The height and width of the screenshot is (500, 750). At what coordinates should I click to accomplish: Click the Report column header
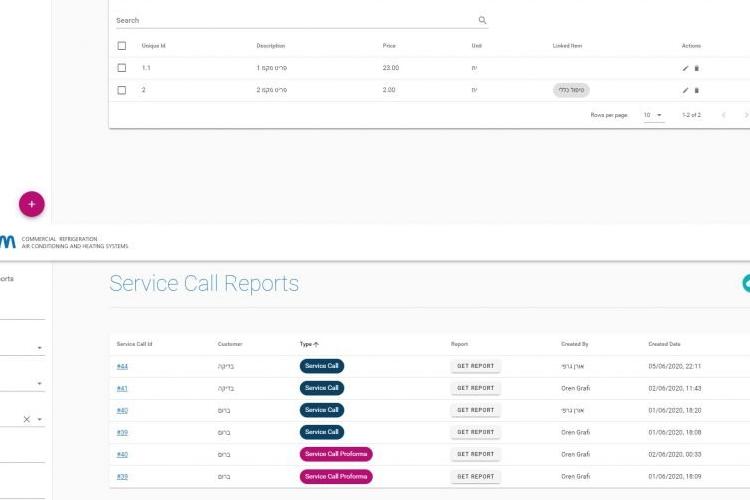[459, 344]
